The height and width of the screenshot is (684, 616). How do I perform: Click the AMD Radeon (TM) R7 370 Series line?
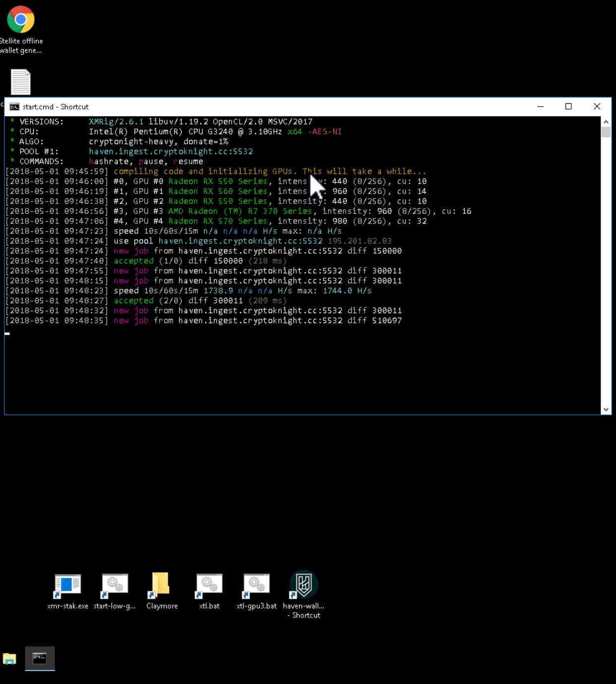click(238, 211)
